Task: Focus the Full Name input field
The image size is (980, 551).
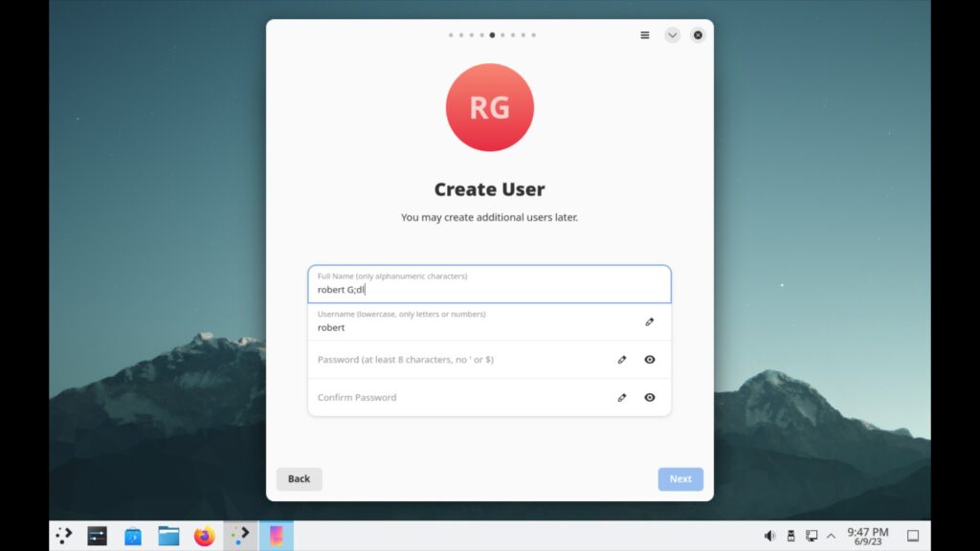Action: coord(489,284)
